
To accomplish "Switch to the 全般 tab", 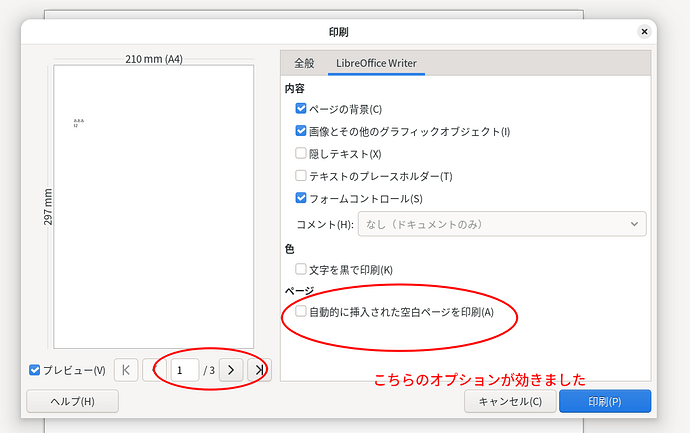I will pos(304,63).
